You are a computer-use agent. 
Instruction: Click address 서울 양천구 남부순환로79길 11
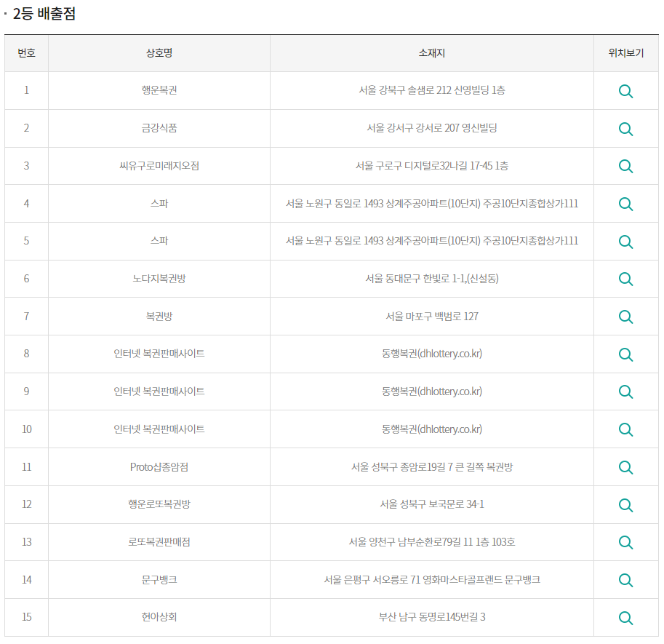(411, 542)
